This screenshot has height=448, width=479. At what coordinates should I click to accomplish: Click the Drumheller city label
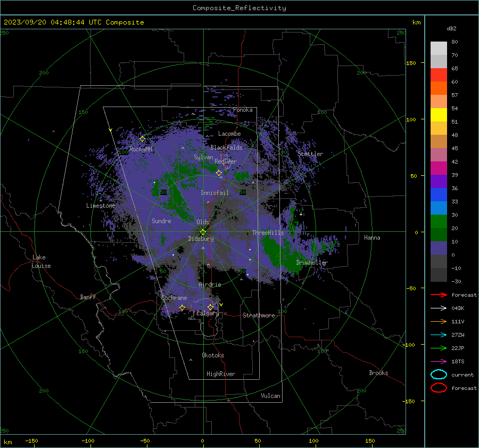click(312, 263)
